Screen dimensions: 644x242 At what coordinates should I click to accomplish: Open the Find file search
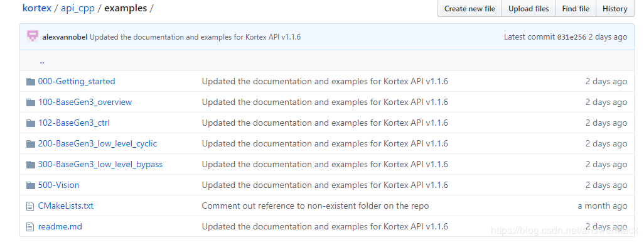(576, 9)
